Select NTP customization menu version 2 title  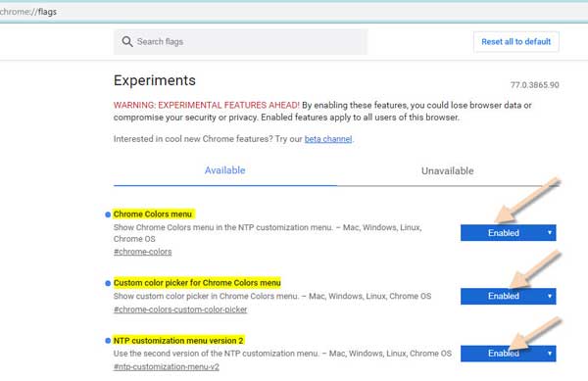coord(178,341)
